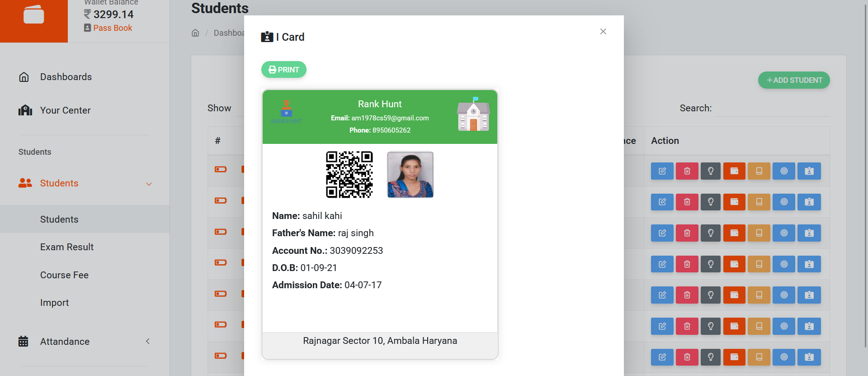The image size is (868, 376).
Task: Click the blue target icon in sixth row
Action: 784,326
